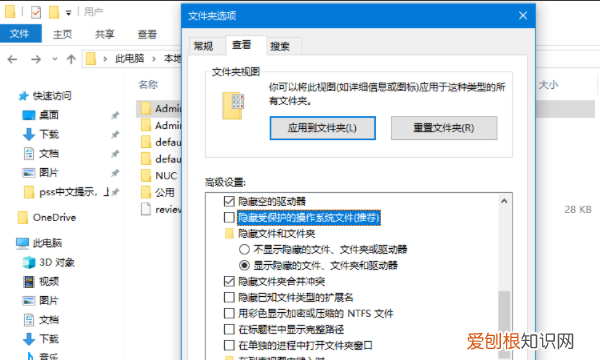Open the 文件 menu in Explorer
The image size is (600, 360).
tap(20, 34)
